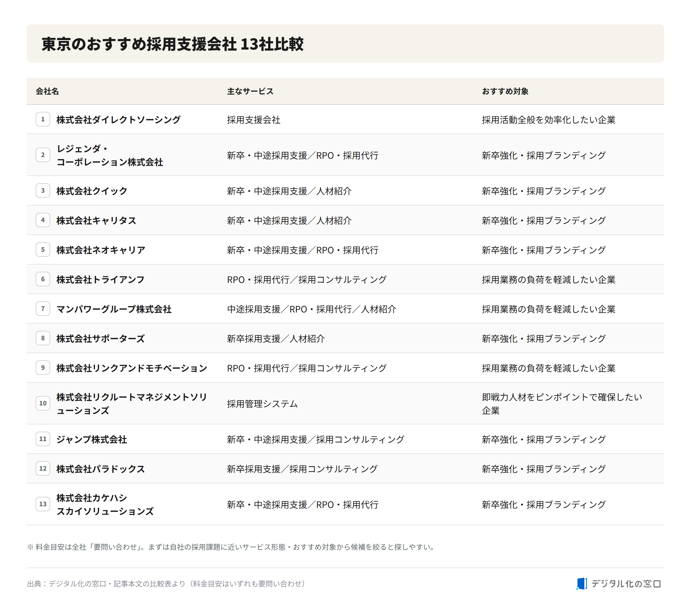Click number badge 2 beside レジェンダ

(43, 155)
